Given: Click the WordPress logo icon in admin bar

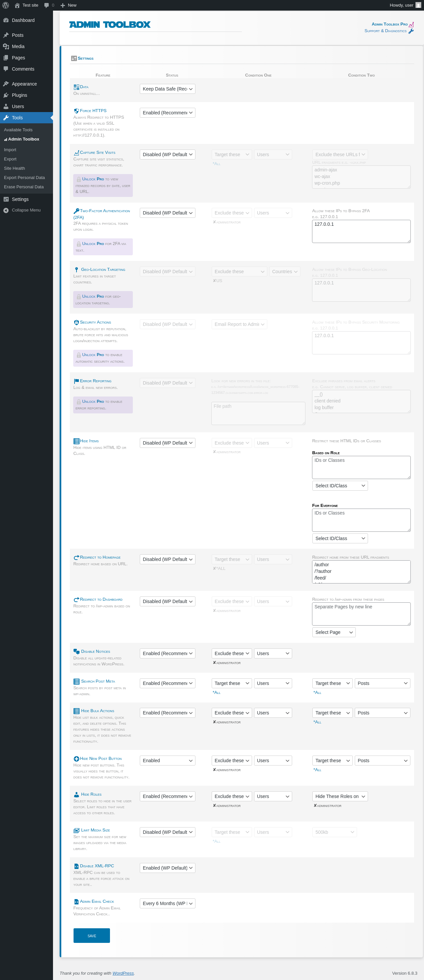Looking at the screenshot, I should tap(6, 5).
